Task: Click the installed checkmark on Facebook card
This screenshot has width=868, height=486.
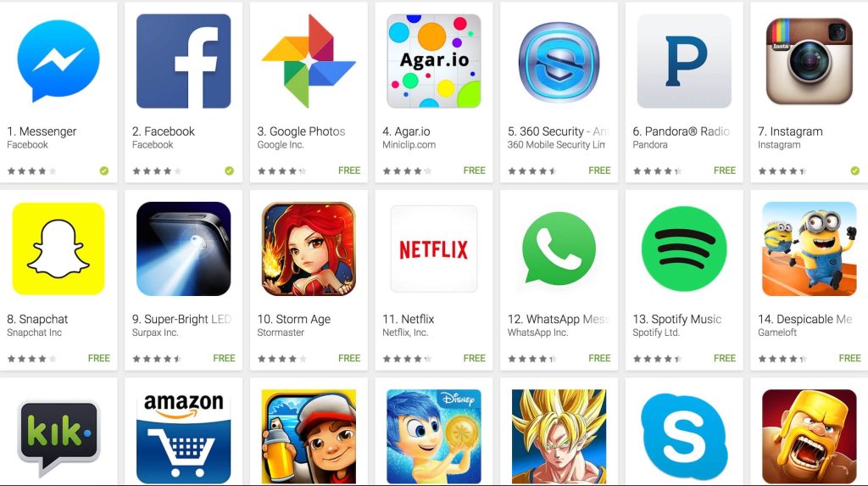Action: tap(229, 170)
